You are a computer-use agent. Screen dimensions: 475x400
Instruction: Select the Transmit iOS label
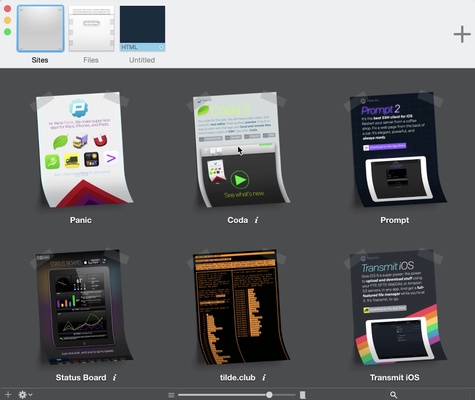click(x=395, y=377)
